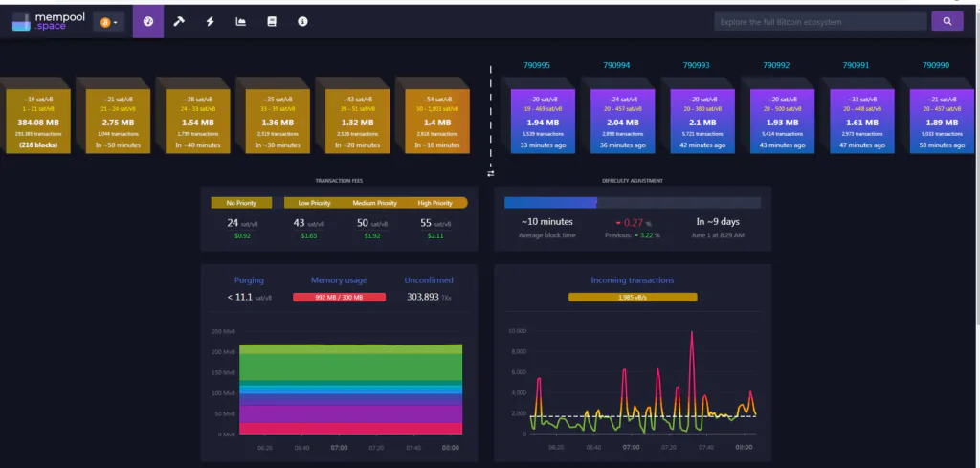Open the Documentation book icon page
This screenshot has width=980, height=468.
point(272,22)
